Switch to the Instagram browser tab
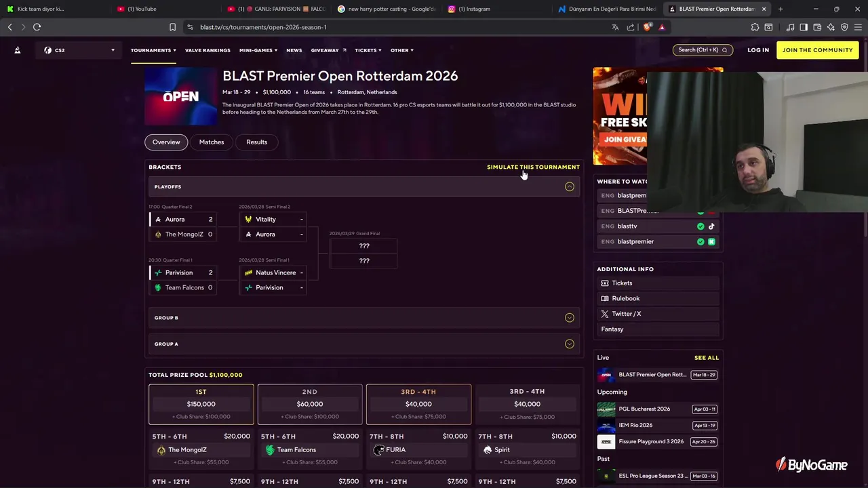The width and height of the screenshot is (868, 488). 496,9
